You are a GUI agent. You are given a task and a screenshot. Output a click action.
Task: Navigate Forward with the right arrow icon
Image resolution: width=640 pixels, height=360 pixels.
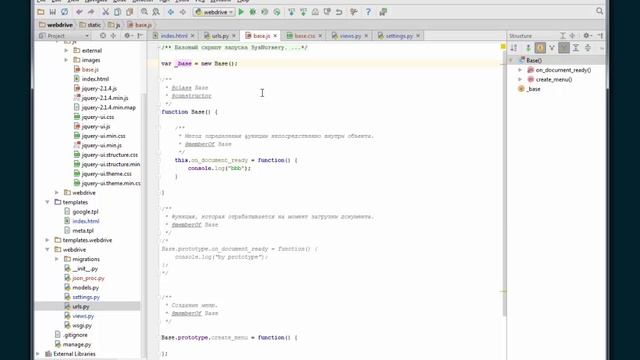182,12
